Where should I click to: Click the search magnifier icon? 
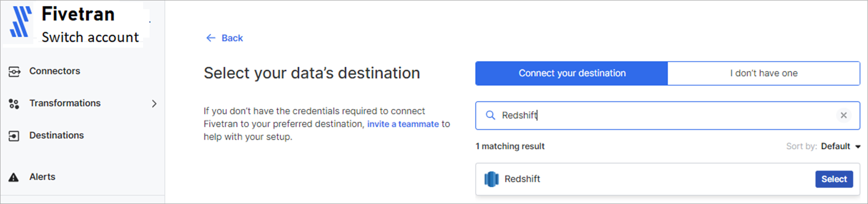point(491,115)
